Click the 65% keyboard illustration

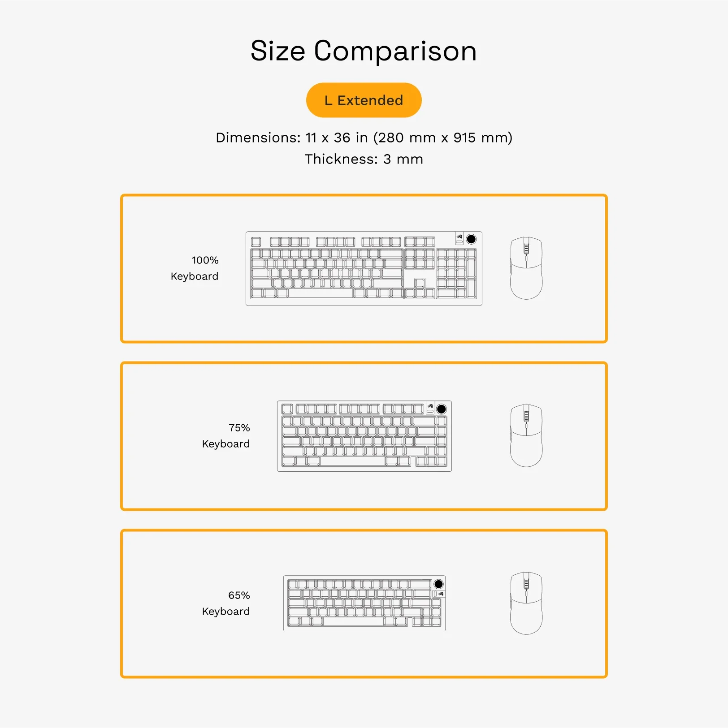[364, 603]
